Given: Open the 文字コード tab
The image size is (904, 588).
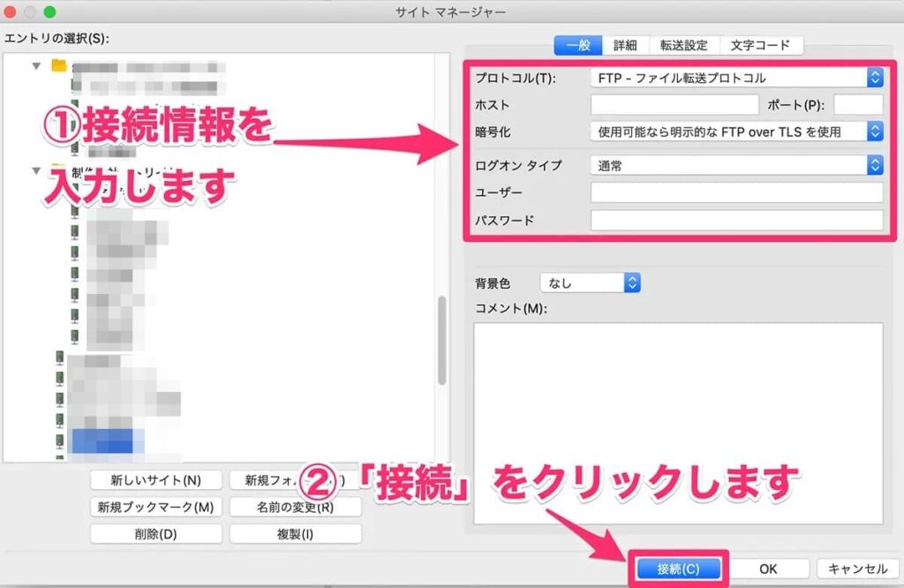Looking at the screenshot, I should [x=760, y=45].
